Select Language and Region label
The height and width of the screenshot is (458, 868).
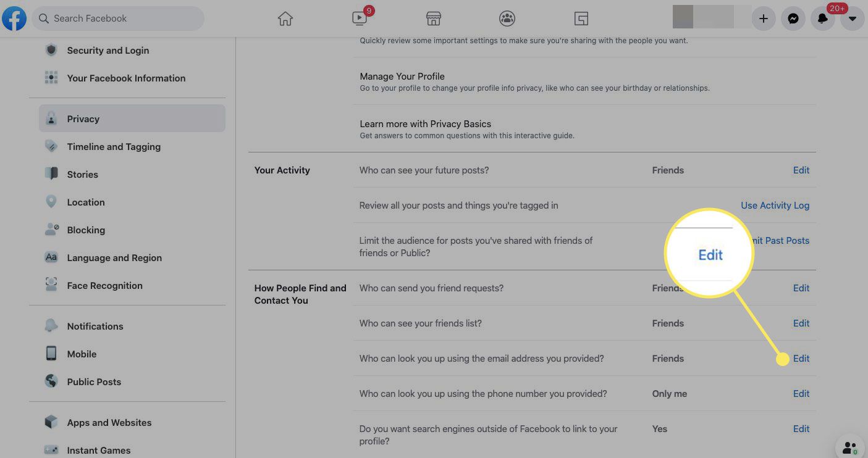point(114,258)
